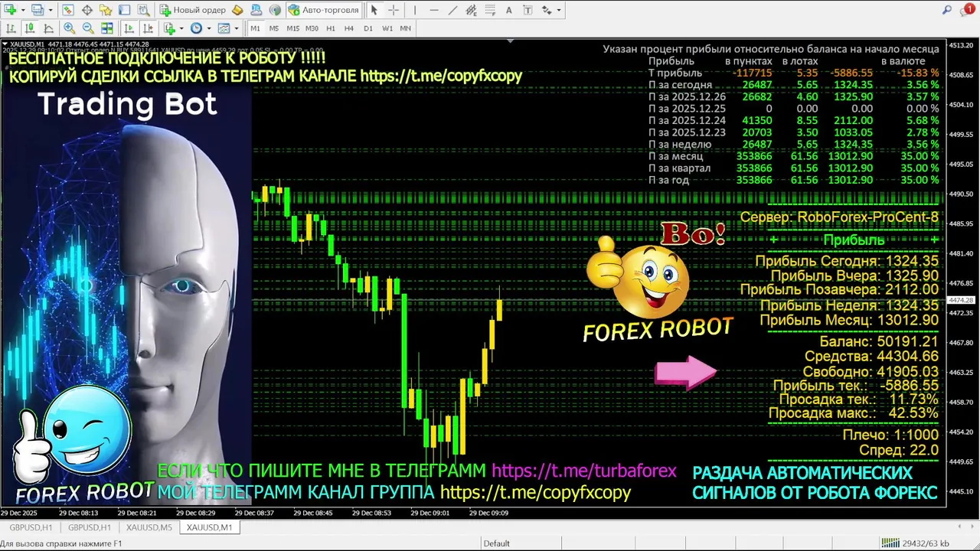Select the arrow cursor tool
Screen dimensions: 980x551
[374, 10]
